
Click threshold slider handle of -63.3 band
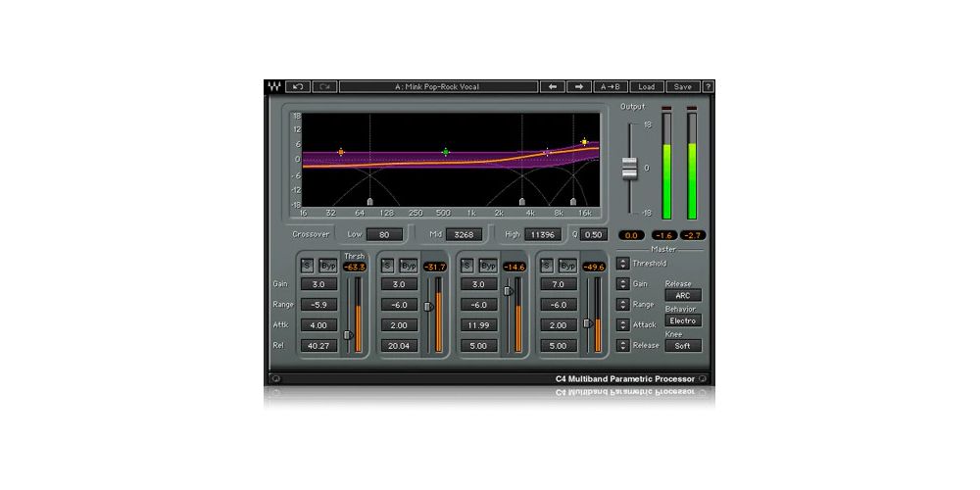[348, 335]
